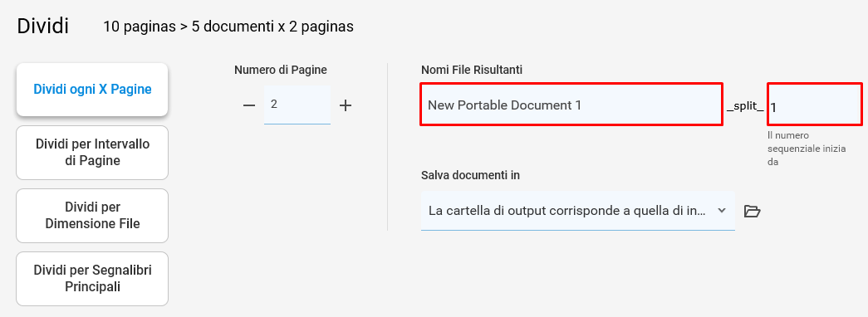The width and height of the screenshot is (868, 317).
Task: Choose Dividi per Dimensione File option
Action: pyautogui.click(x=92, y=216)
